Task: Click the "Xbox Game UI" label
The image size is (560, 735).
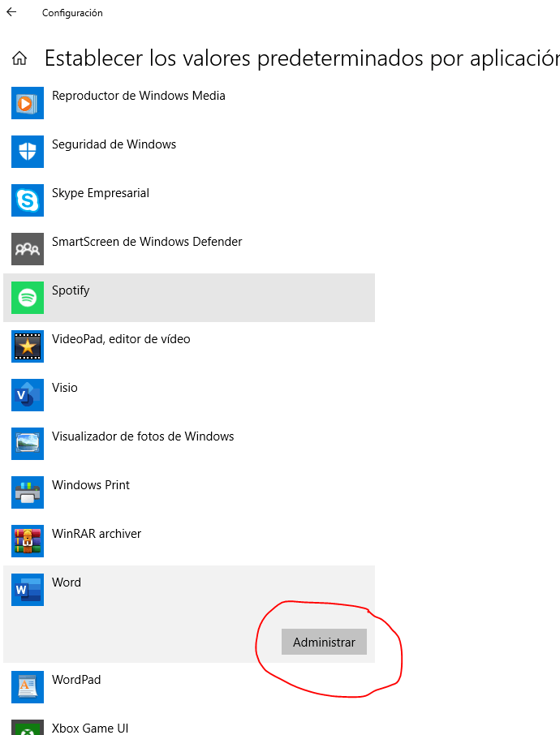Action: pyautogui.click(x=89, y=729)
